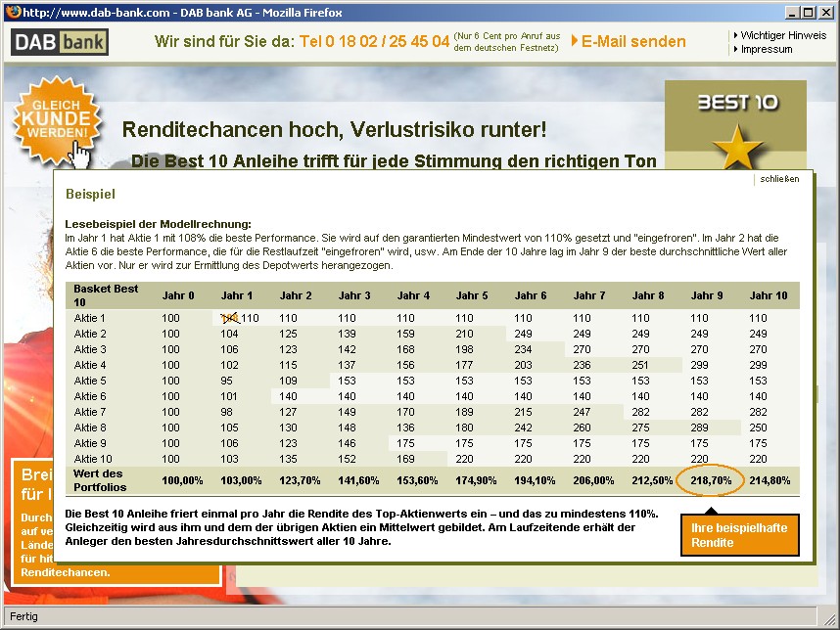Image resolution: width=840 pixels, height=630 pixels.
Task: Click Die Best 10 Anleihe subheadline
Action: (x=394, y=161)
